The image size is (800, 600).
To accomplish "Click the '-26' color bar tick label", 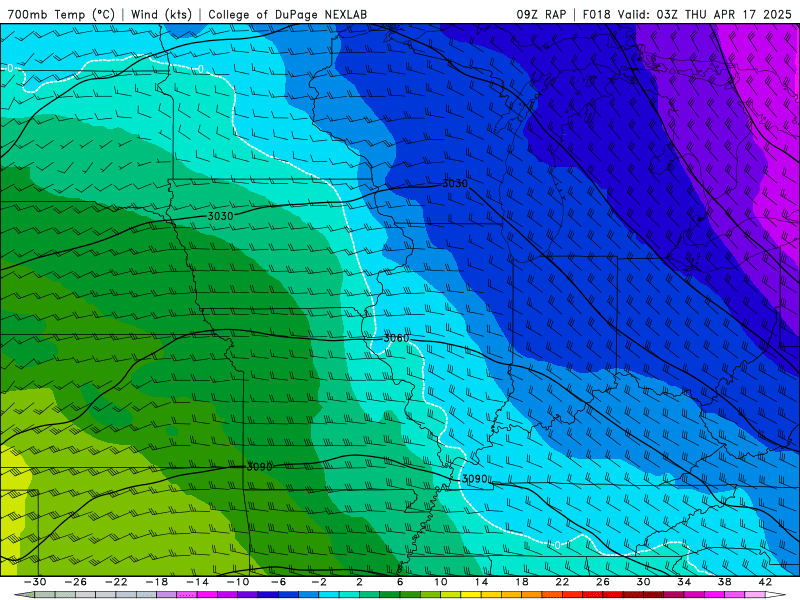I will [76, 582].
